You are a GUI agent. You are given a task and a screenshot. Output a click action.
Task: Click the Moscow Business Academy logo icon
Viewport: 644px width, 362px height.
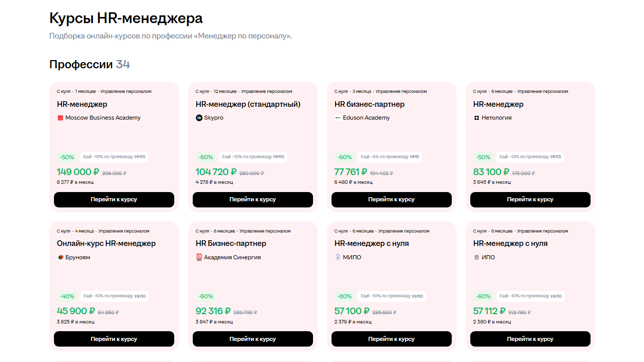click(60, 118)
